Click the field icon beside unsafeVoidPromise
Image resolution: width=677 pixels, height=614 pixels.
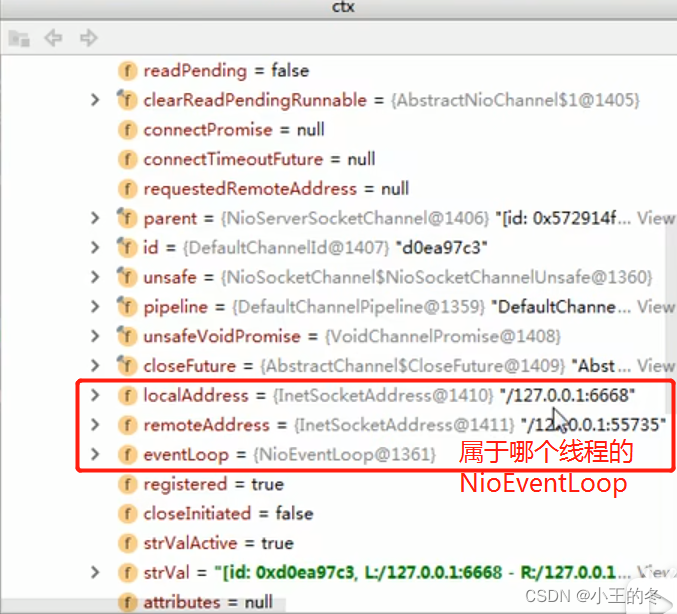click(x=127, y=336)
